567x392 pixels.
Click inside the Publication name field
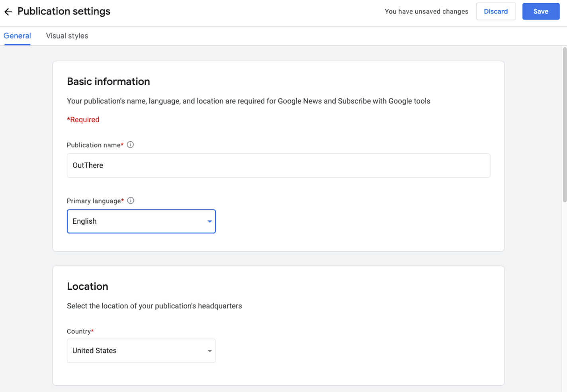(x=278, y=165)
